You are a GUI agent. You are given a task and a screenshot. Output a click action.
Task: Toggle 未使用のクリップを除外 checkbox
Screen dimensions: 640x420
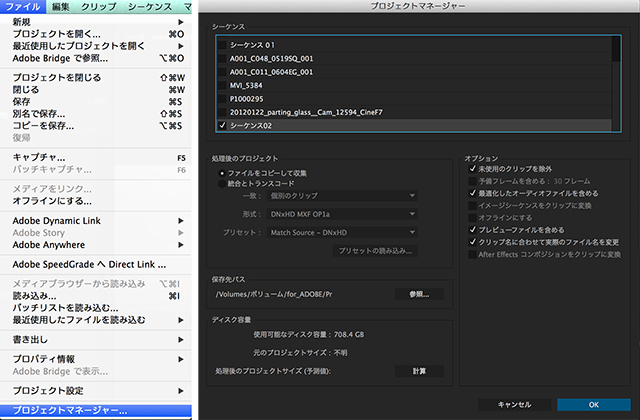click(473, 169)
